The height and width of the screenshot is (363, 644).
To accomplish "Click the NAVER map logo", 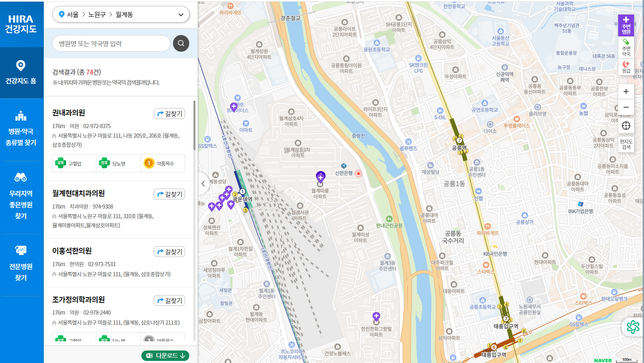I will [x=603, y=360].
